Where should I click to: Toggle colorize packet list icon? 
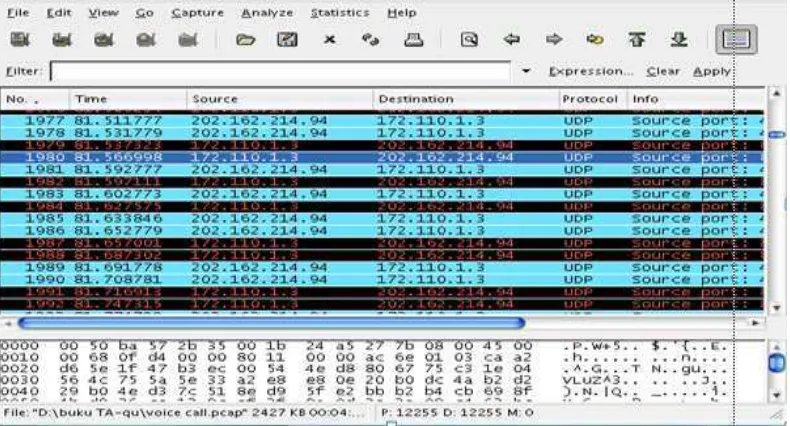736,39
